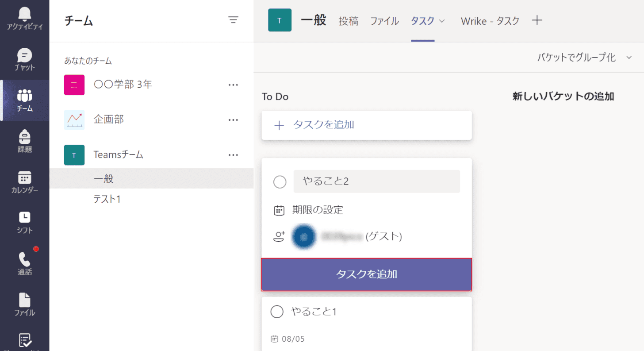This screenshot has height=351, width=644.
Task: Switch to the 投稿 tab
Action: click(349, 21)
